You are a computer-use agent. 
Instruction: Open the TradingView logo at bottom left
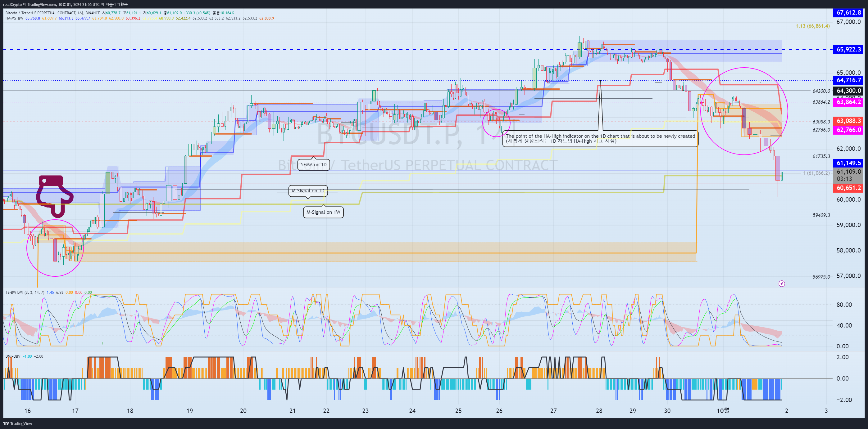tap(17, 423)
